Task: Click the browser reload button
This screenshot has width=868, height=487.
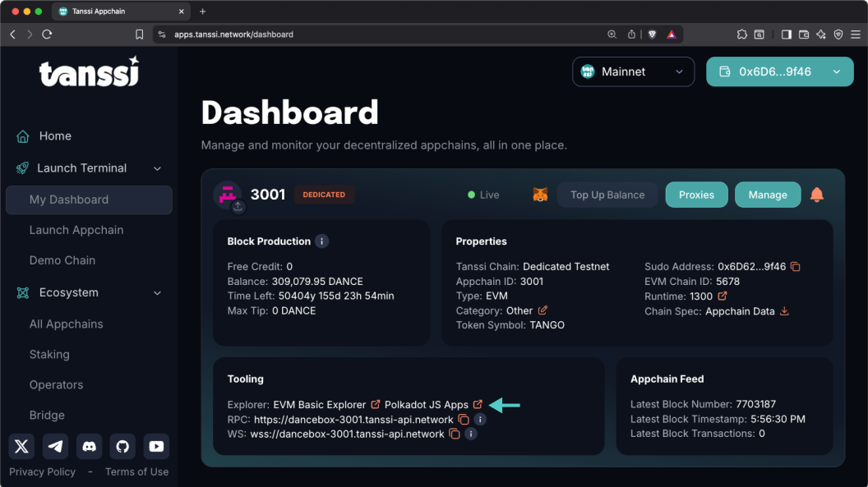Action: point(47,34)
